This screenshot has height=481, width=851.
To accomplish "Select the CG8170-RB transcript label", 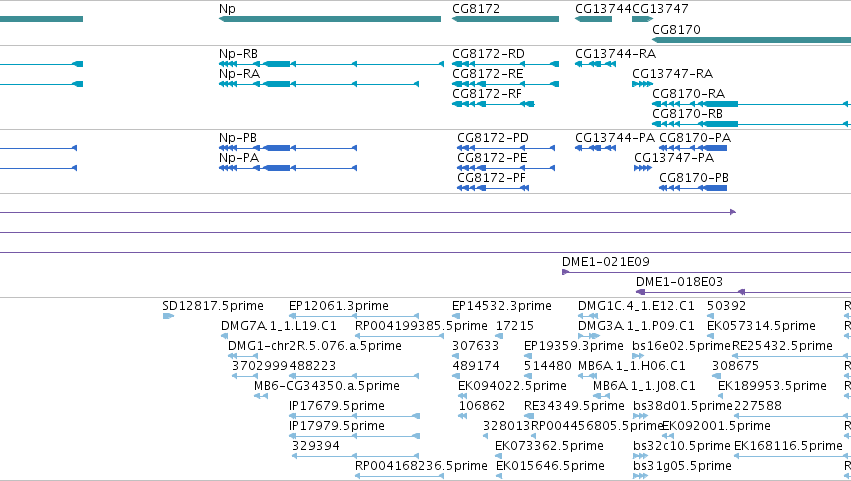I will 688,114.
